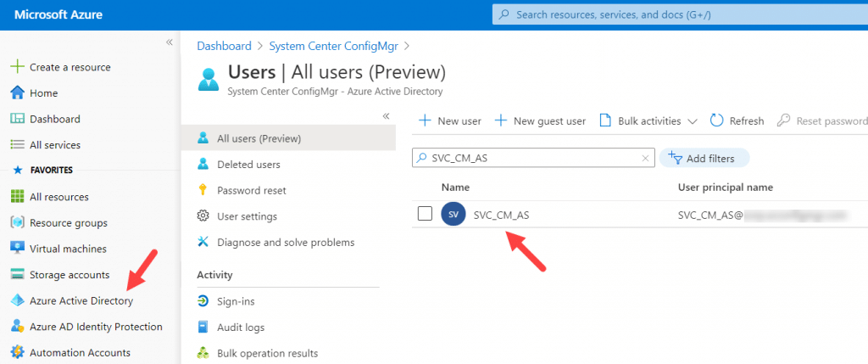This screenshot has height=364, width=868.
Task: Click the Bulk activities document icon
Action: tap(605, 120)
